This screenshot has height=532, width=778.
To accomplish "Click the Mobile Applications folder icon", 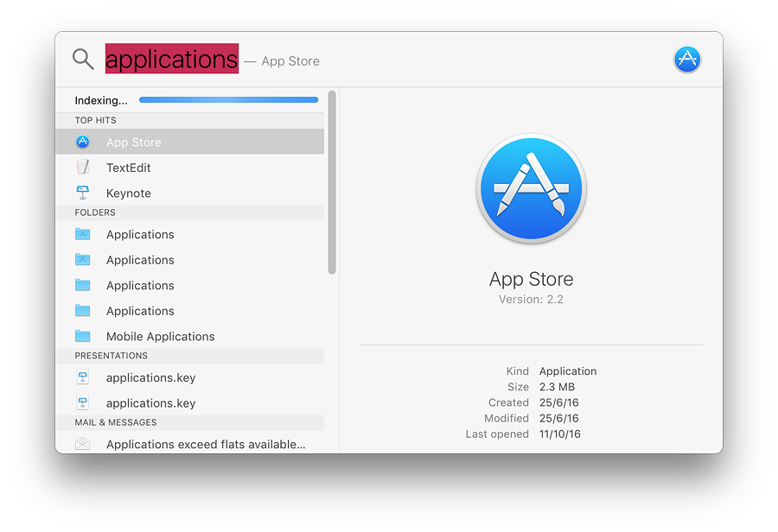I will pyautogui.click(x=83, y=336).
